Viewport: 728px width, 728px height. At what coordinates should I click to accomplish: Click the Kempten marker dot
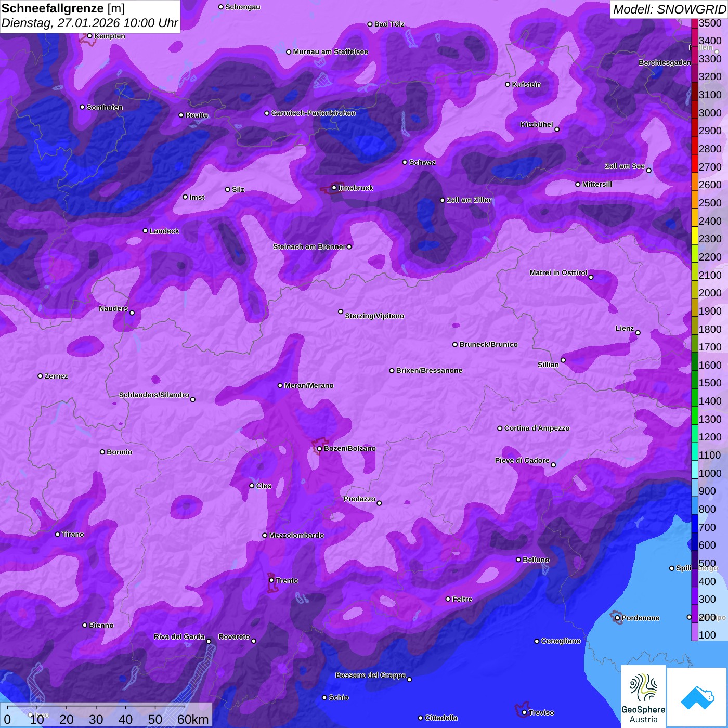coord(89,36)
